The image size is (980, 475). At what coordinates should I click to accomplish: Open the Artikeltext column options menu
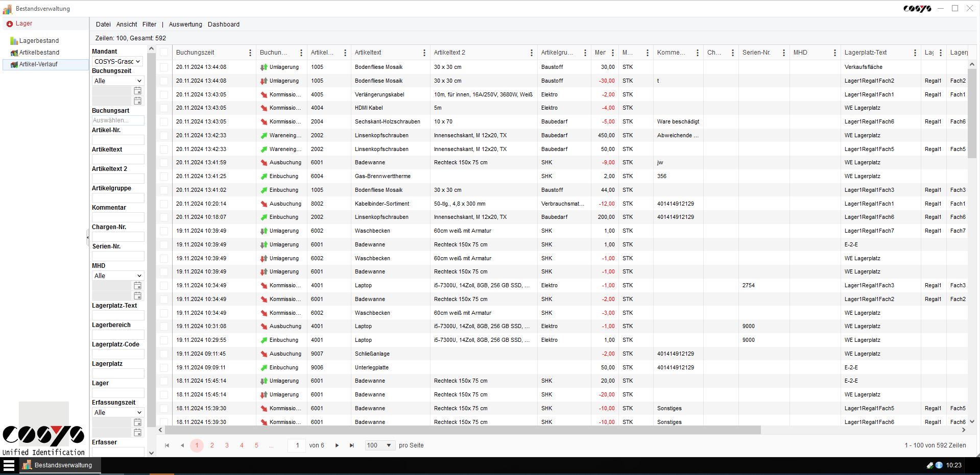click(x=424, y=53)
